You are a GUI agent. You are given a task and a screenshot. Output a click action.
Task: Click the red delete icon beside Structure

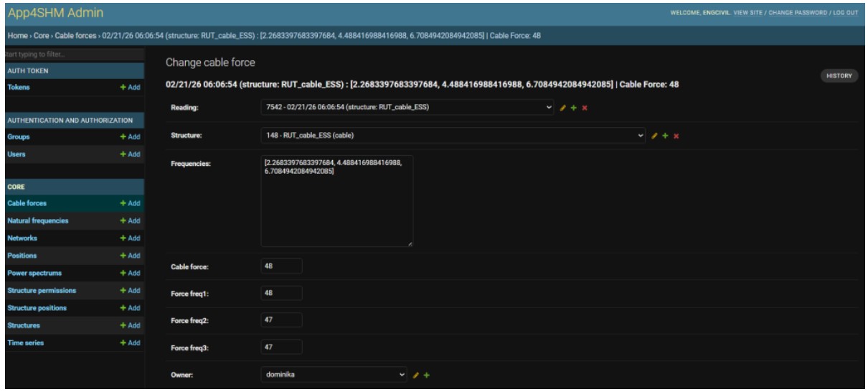(x=676, y=136)
